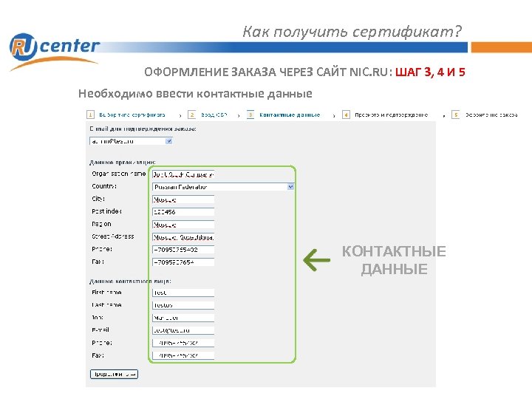This screenshot has height=399, width=532.
Task: Click the City input field
Action: pos(183,199)
